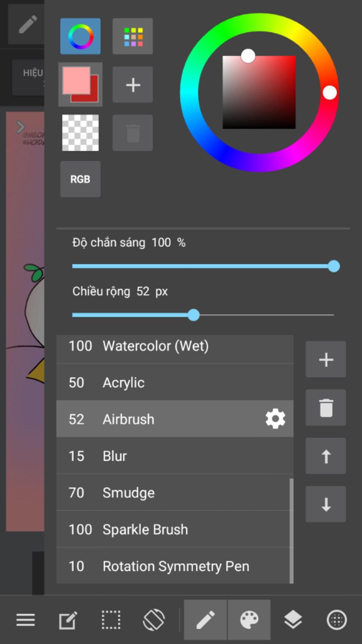Tap the rotate canvas icon
The height and width of the screenshot is (644, 362).
154,620
